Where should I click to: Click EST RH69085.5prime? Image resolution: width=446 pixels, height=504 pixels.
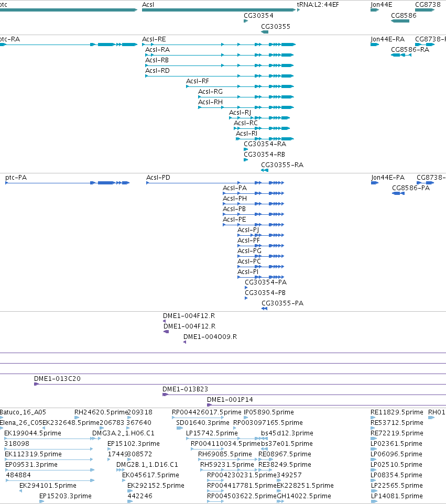point(225,454)
